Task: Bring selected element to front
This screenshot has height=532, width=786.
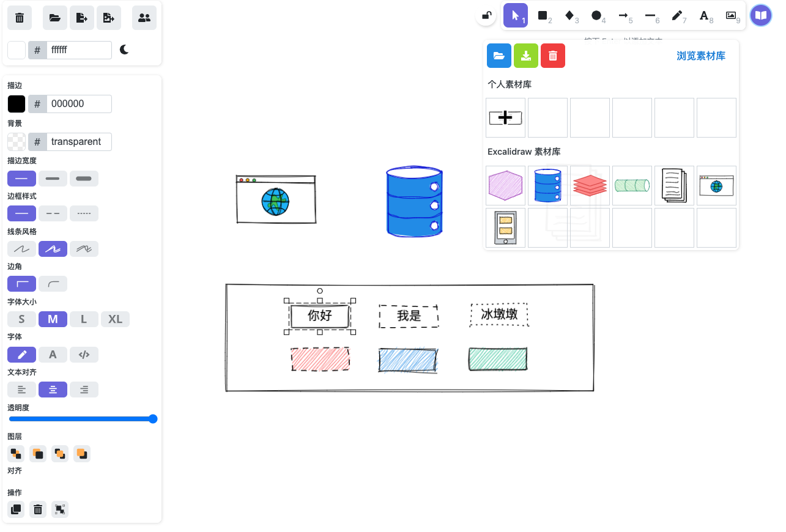Action: (82, 454)
